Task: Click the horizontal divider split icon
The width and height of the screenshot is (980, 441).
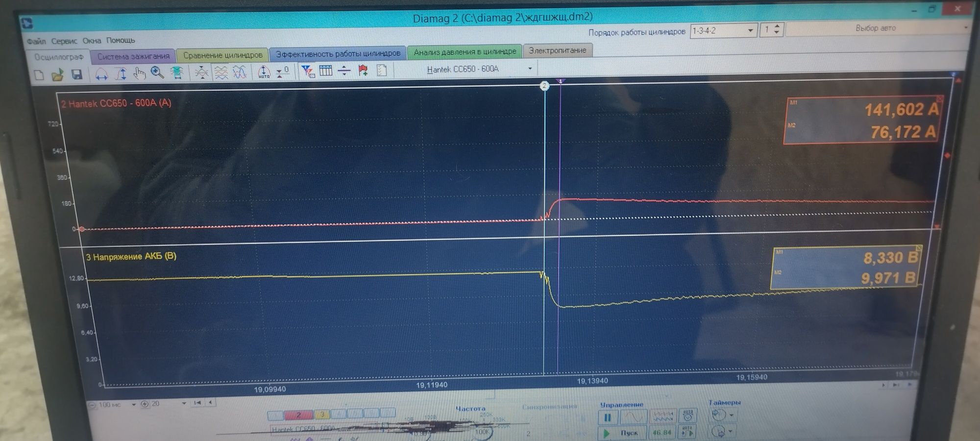Action: [344, 71]
